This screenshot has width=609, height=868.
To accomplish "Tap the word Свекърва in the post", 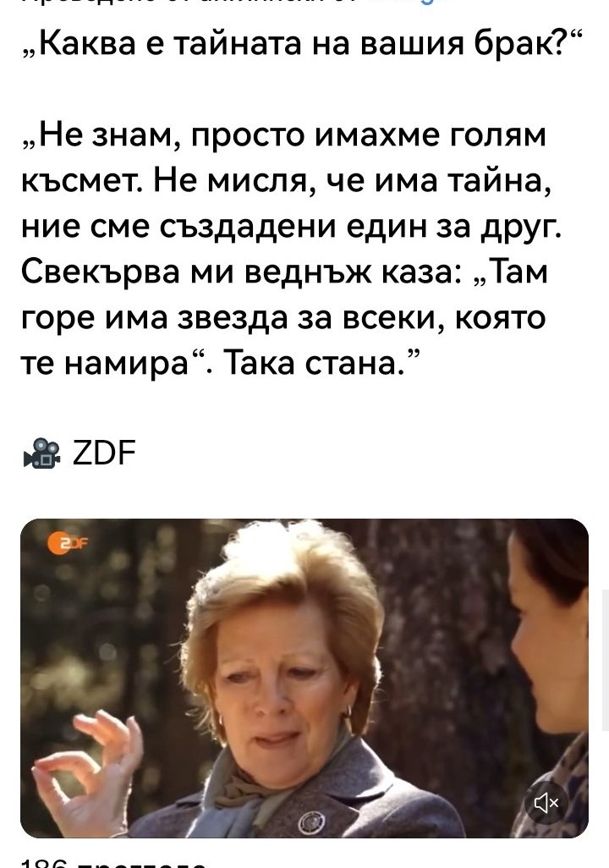I will coord(100,272).
